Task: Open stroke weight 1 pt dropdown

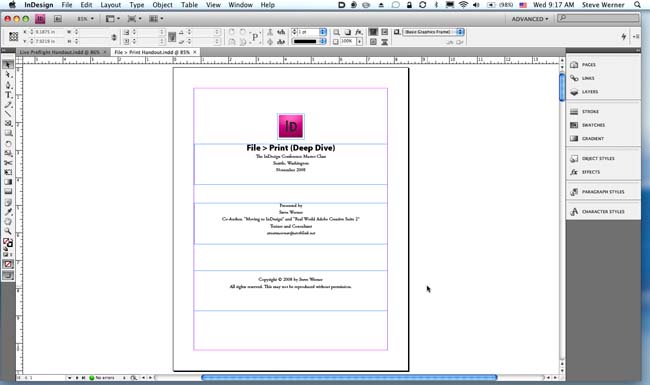Action: (323, 32)
